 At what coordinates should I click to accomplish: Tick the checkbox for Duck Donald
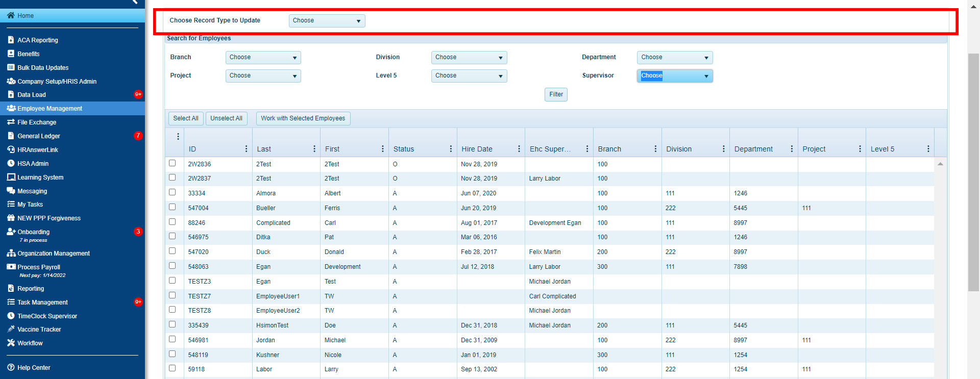(172, 251)
